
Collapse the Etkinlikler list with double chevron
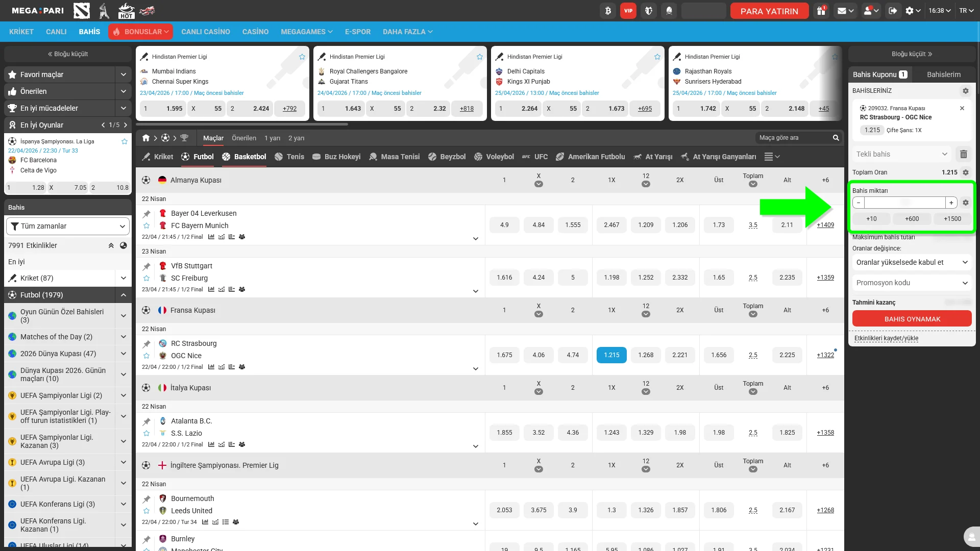point(111,245)
